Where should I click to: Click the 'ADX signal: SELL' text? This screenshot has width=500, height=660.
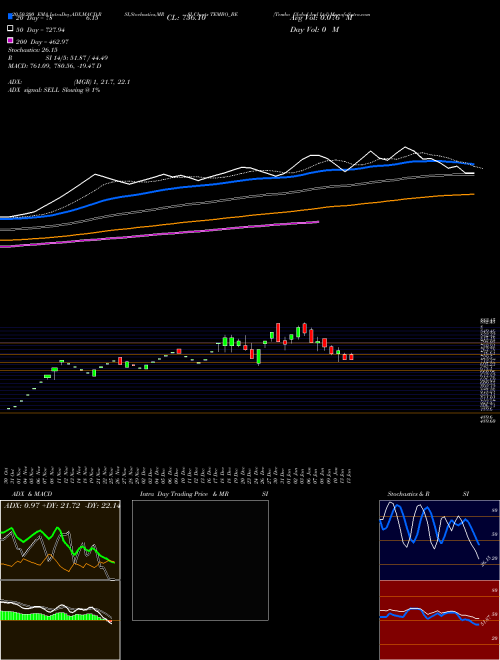[x=33, y=90]
